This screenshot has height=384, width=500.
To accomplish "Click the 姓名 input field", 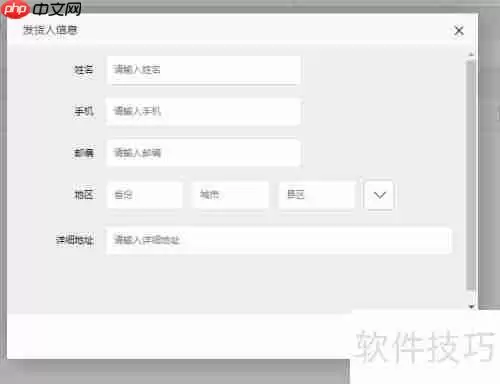I will pyautogui.click(x=203, y=70).
